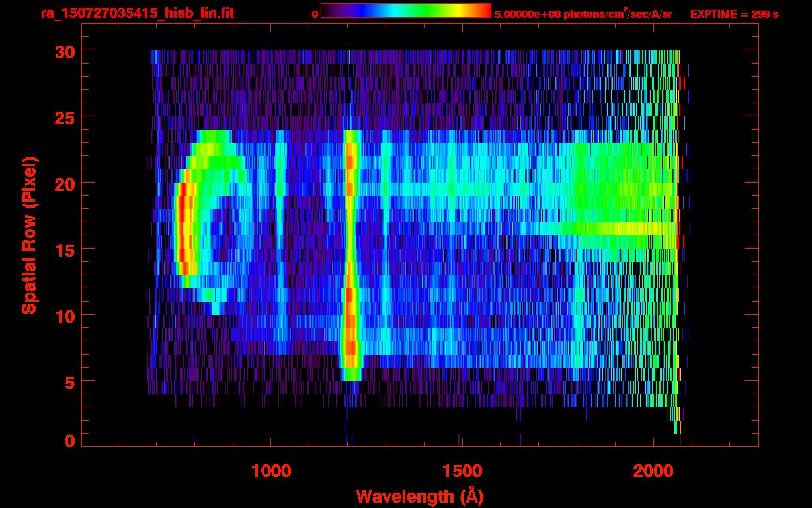The image size is (812, 508).
Task: Click the EXPTIME = 299 s label
Action: 734,14
